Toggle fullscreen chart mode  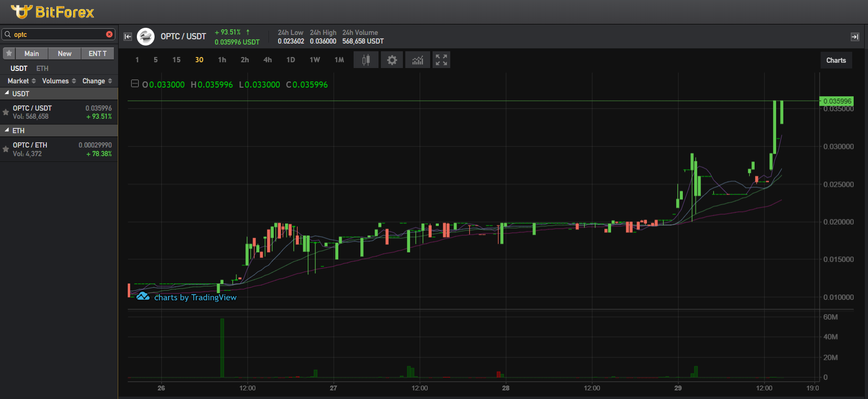pyautogui.click(x=441, y=60)
